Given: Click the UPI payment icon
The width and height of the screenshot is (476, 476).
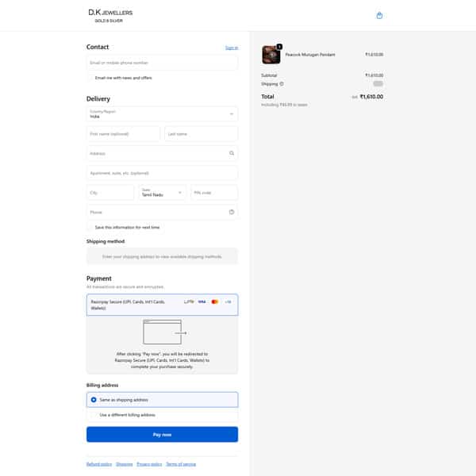Looking at the screenshot, I should point(188,301).
